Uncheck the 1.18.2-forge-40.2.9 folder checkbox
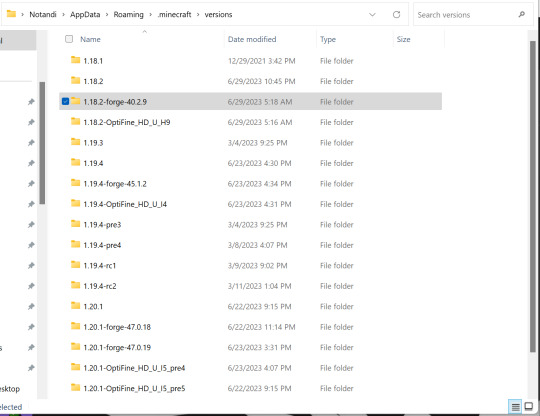This screenshot has height=416, width=540. point(65,101)
